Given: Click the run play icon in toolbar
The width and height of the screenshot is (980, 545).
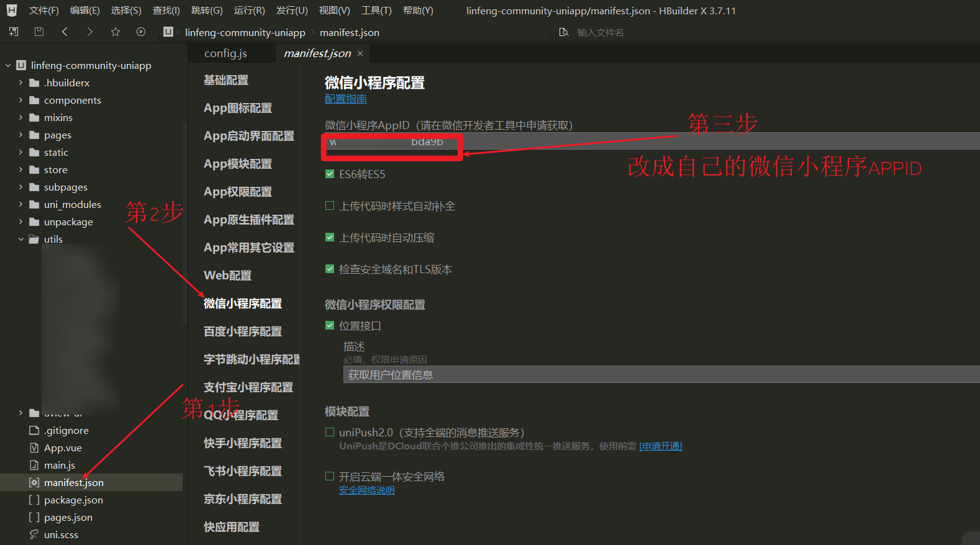Looking at the screenshot, I should (x=141, y=32).
